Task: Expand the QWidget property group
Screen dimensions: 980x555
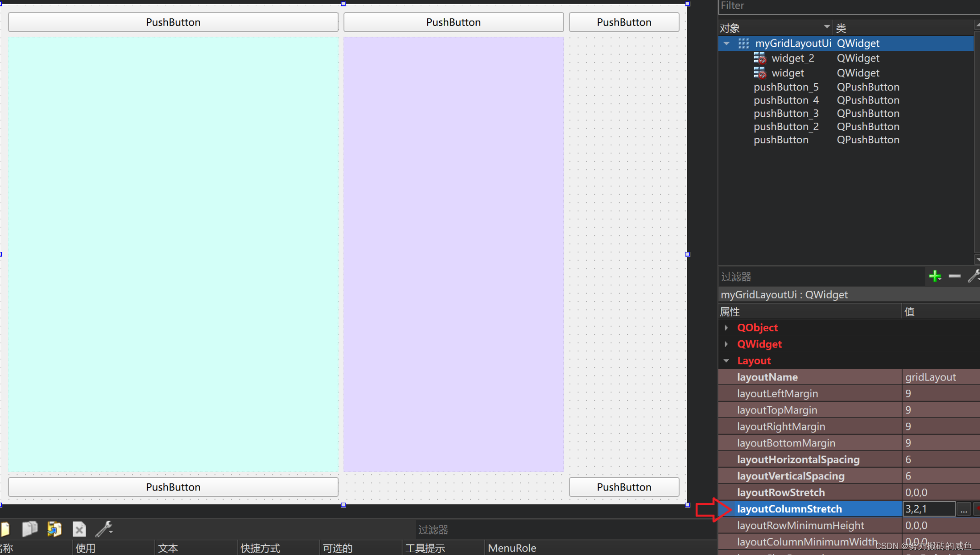Action: click(x=726, y=344)
